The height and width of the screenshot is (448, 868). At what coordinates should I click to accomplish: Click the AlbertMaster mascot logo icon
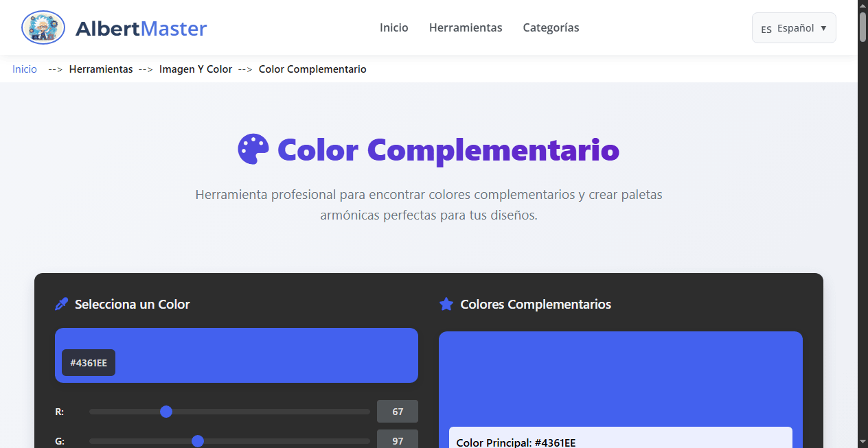[x=43, y=27]
